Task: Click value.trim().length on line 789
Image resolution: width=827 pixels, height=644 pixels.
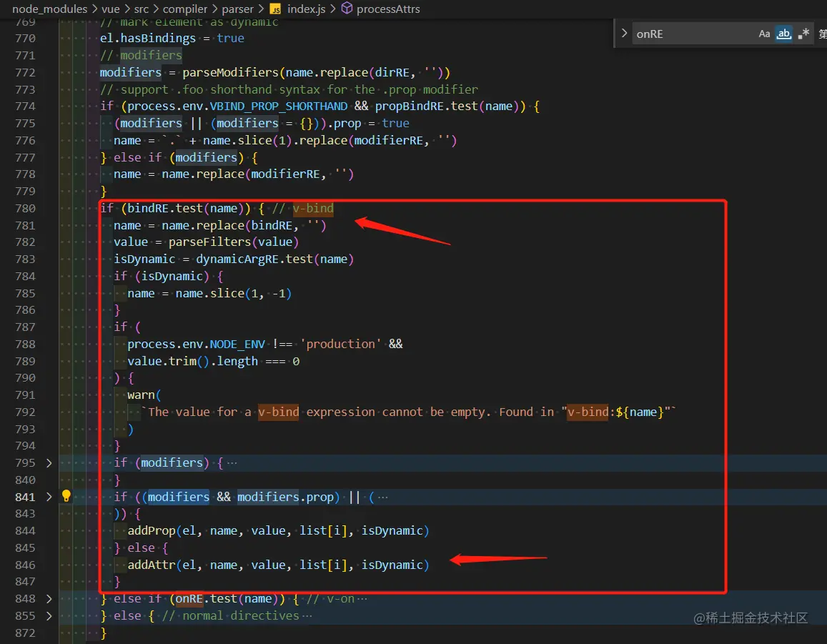Action: click(x=192, y=361)
